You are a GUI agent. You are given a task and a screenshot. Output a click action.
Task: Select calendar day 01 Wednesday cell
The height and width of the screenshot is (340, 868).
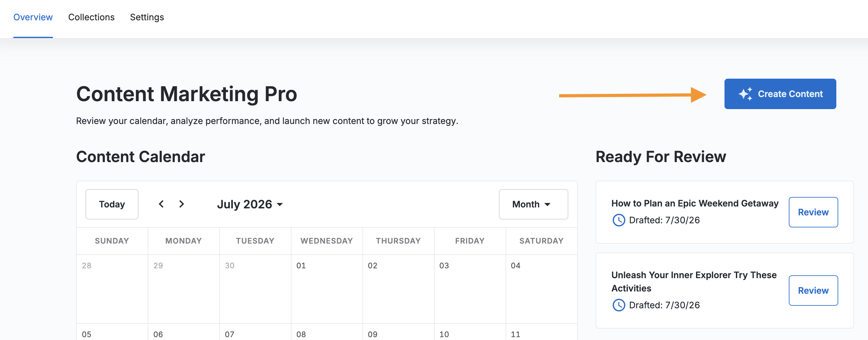[327, 289]
